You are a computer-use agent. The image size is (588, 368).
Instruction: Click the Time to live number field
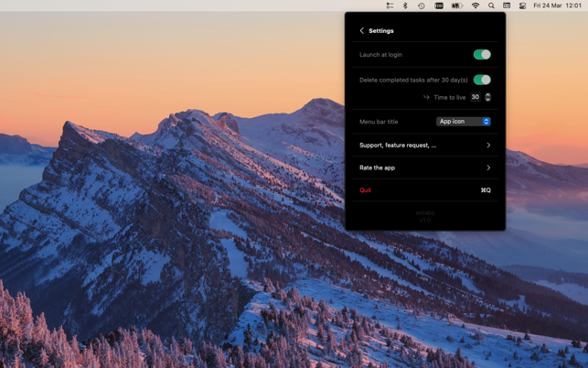click(x=476, y=97)
